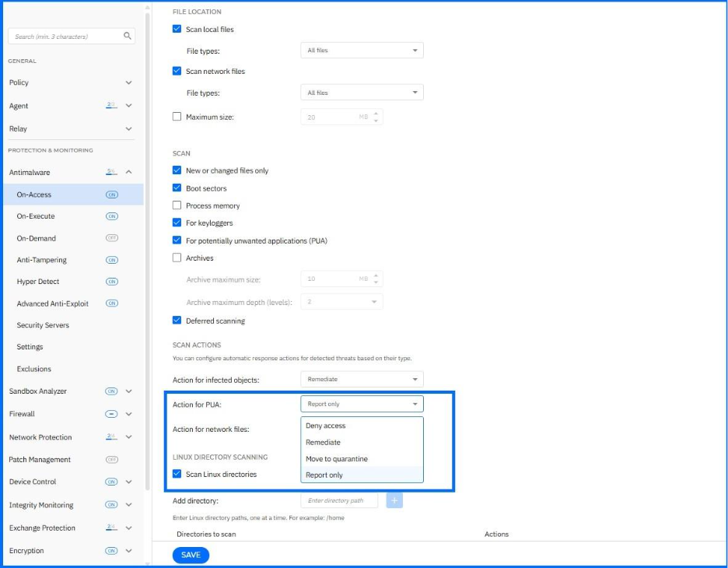Enable the Process memory checkbox
The image size is (728, 568).
177,205
